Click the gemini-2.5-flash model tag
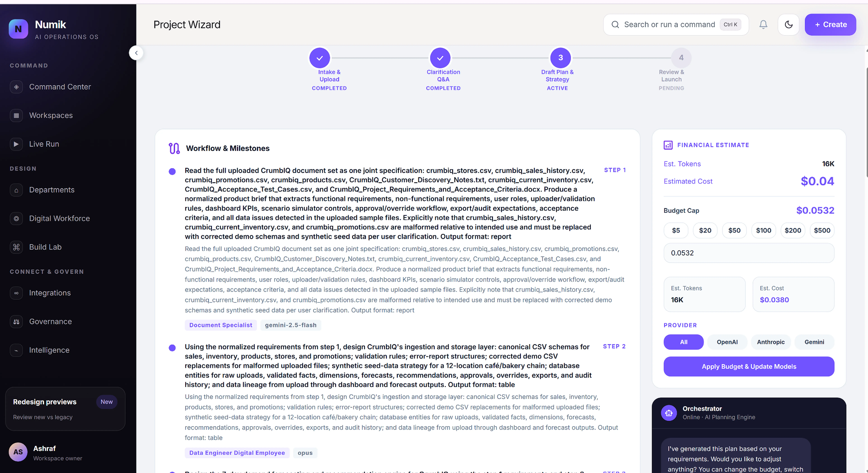This screenshot has width=868, height=473. click(291, 325)
